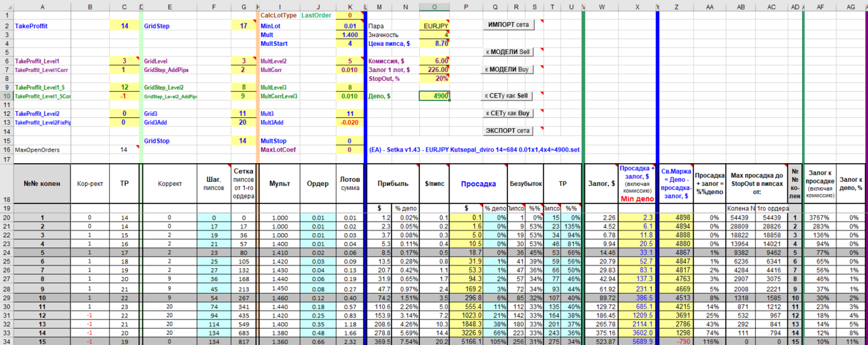Select the EURJPY pair cell
This screenshot has height=345, width=868.
pos(434,26)
